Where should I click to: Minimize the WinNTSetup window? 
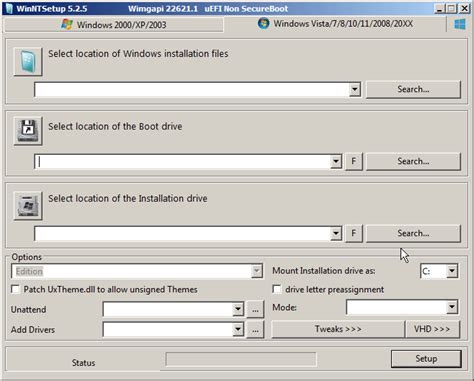(x=440, y=8)
